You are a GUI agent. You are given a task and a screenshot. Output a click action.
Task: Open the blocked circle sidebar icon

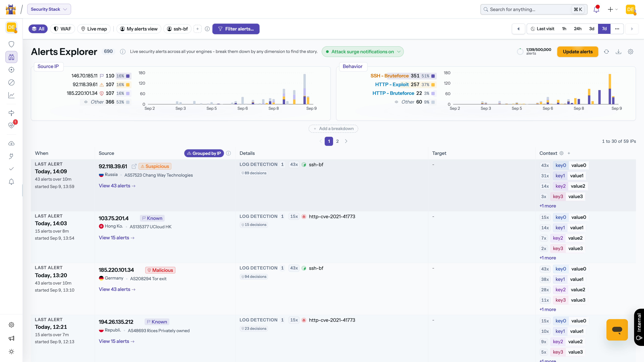(11, 82)
